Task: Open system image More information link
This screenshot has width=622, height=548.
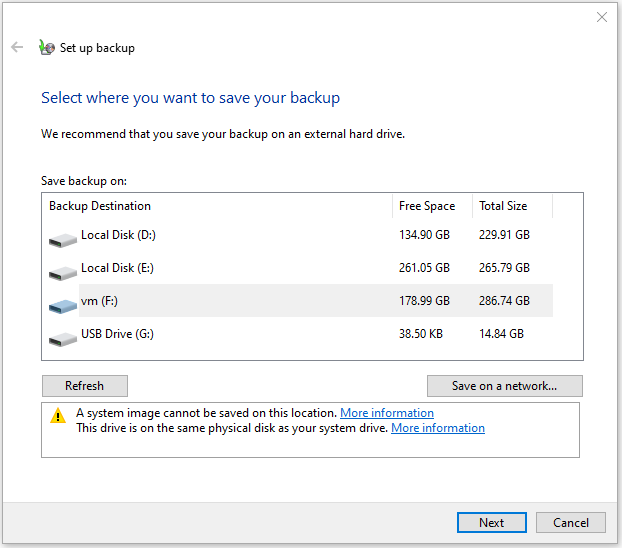Action: pyautogui.click(x=387, y=413)
